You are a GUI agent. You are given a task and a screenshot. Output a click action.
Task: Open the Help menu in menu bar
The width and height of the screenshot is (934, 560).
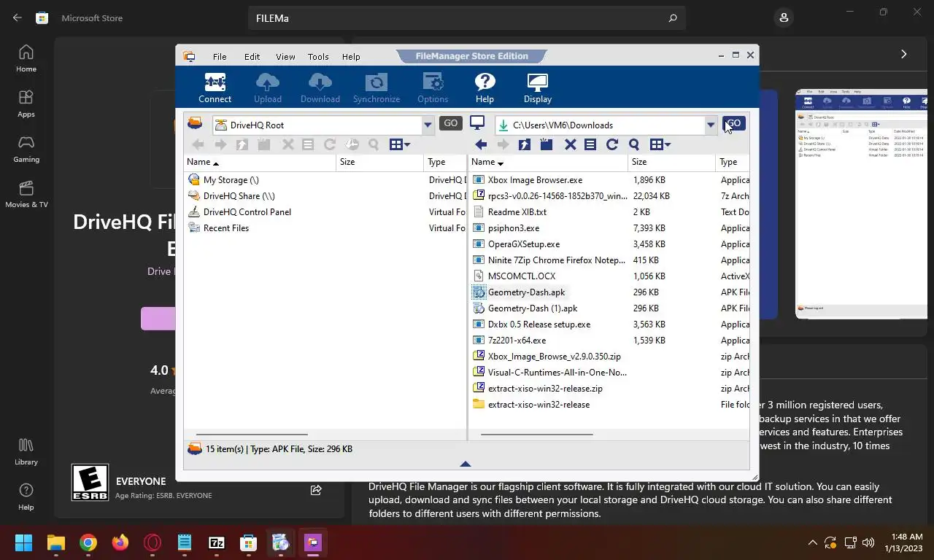[x=351, y=57]
